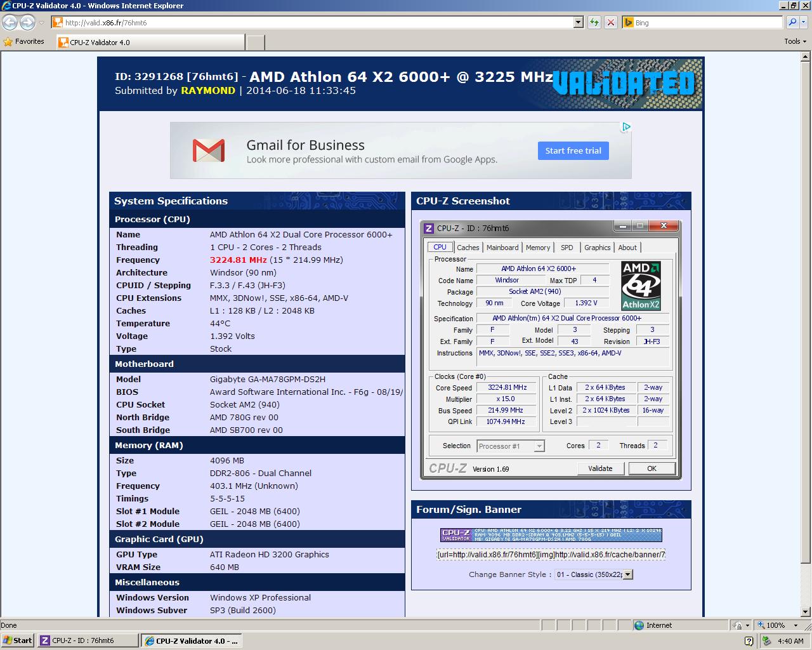Image resolution: width=812 pixels, height=650 pixels.
Task: Click the Start button on the taskbar
Action: click(18, 640)
